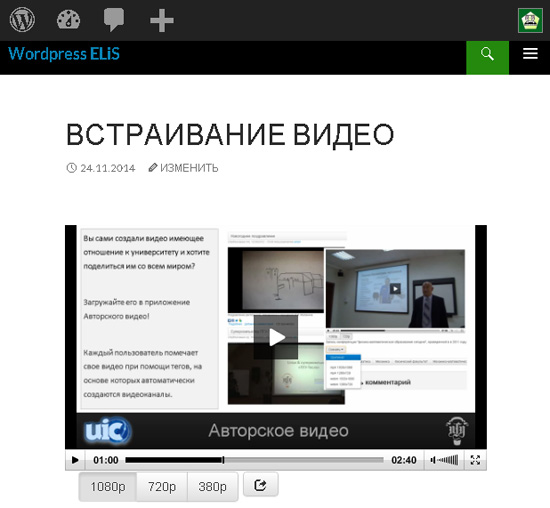Toggle fullscreen mode
This screenshot has height=508, width=550.
point(475,460)
